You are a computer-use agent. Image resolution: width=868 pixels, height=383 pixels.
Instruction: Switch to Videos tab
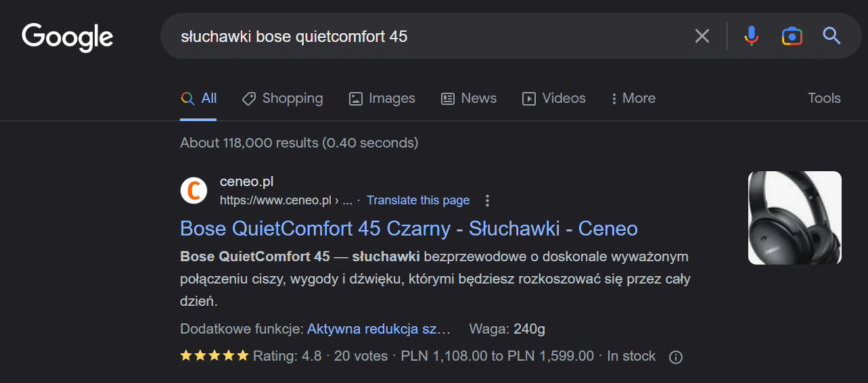click(x=553, y=98)
